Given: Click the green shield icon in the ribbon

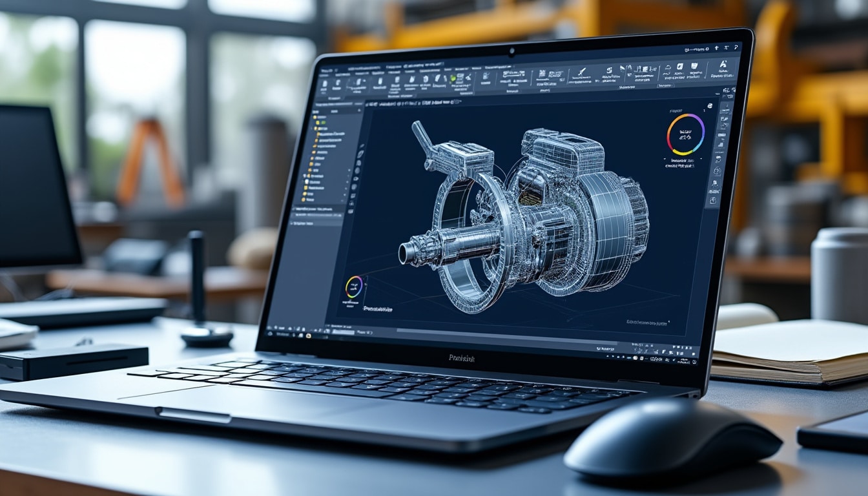Looking at the screenshot, I should click(x=453, y=78).
